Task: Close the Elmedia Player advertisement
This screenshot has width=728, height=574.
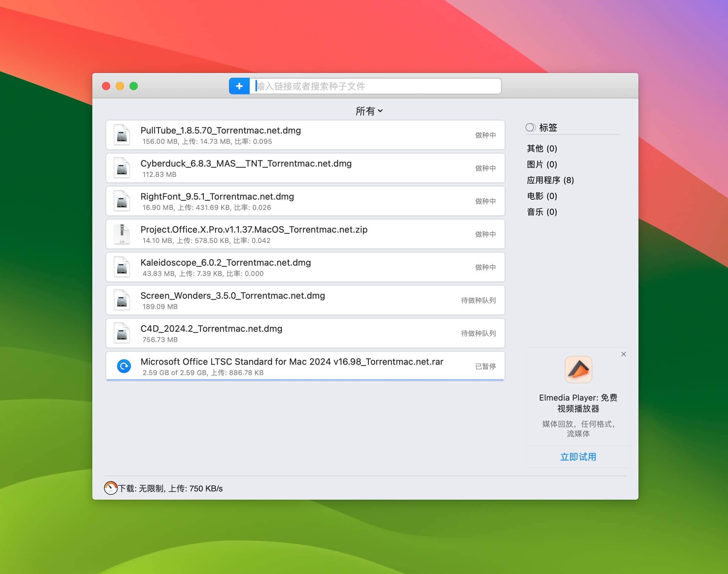Action: pos(623,354)
